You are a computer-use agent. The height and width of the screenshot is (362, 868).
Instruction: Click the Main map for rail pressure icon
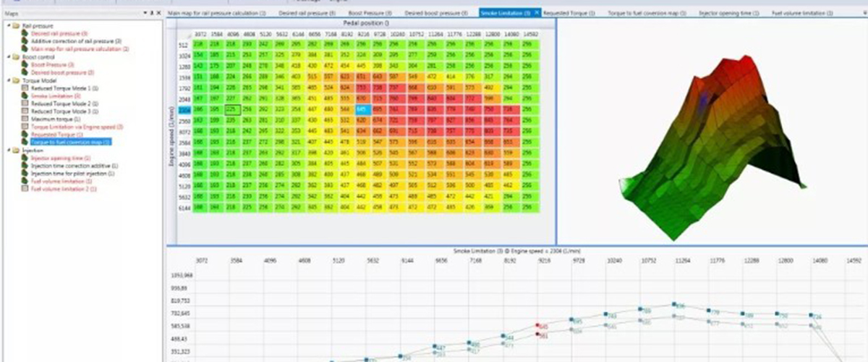[x=25, y=49]
